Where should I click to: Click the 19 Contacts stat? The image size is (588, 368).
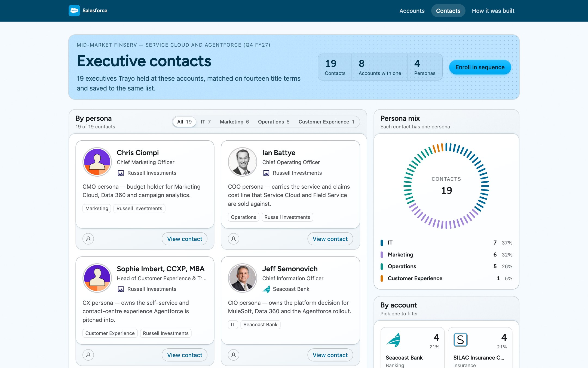[335, 67]
